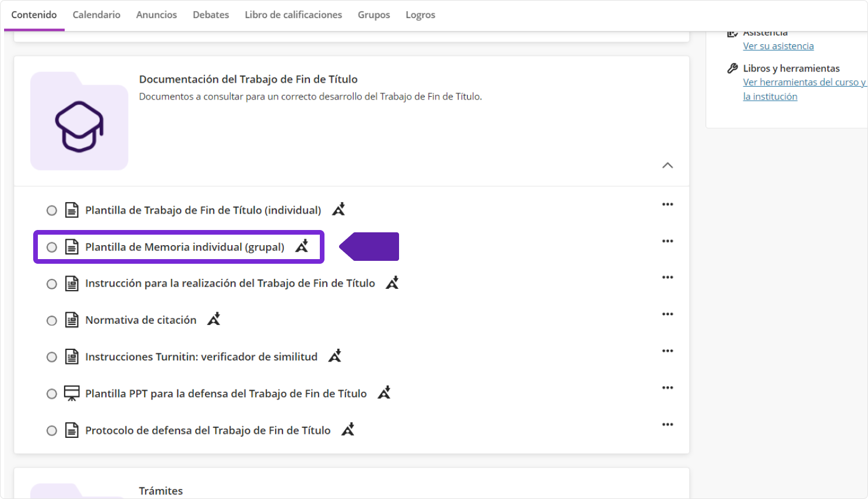Collapse the Documentación del Trabajo folder

668,165
